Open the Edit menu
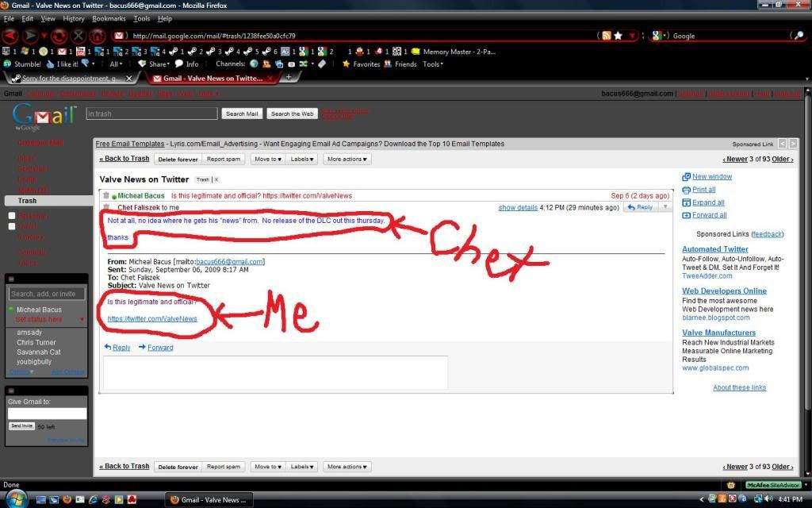The width and height of the screenshot is (812, 508). click(28, 19)
